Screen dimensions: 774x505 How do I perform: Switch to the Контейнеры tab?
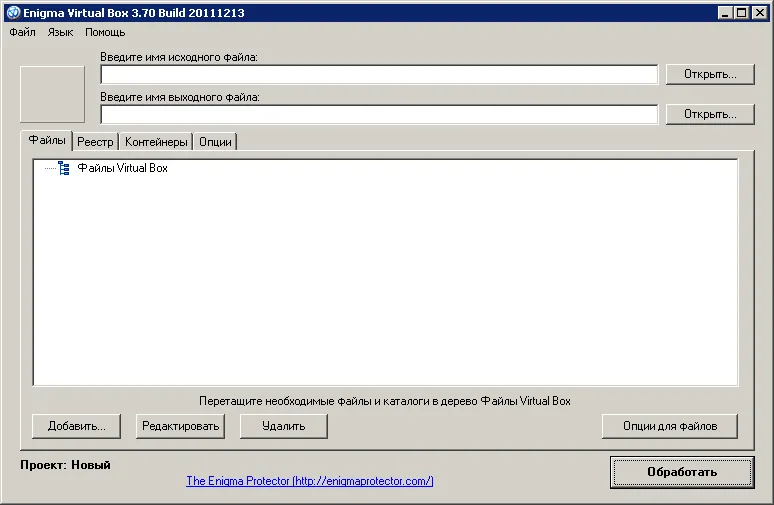[156, 142]
